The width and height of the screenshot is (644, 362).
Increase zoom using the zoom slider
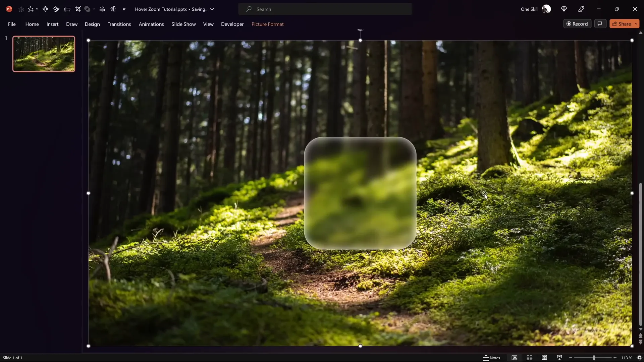[x=615, y=358]
